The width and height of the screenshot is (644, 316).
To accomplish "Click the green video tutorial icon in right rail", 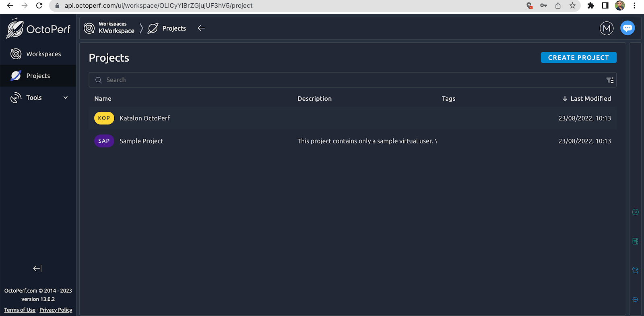I will click(636, 241).
